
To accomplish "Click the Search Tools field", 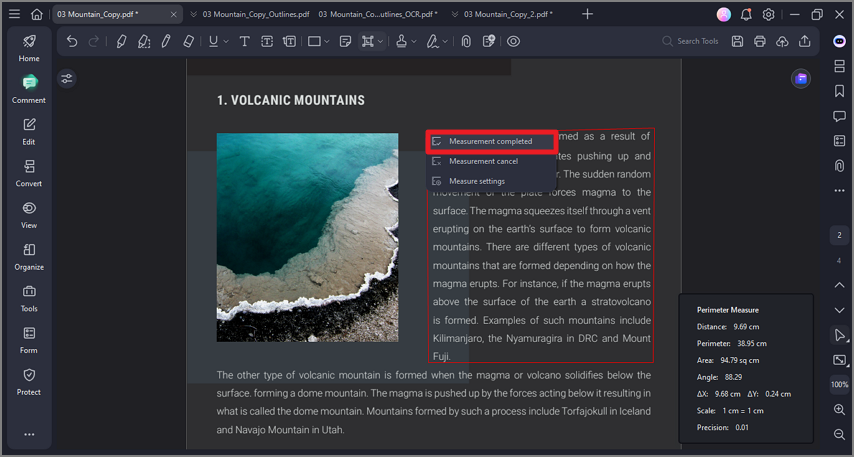I will pos(691,41).
